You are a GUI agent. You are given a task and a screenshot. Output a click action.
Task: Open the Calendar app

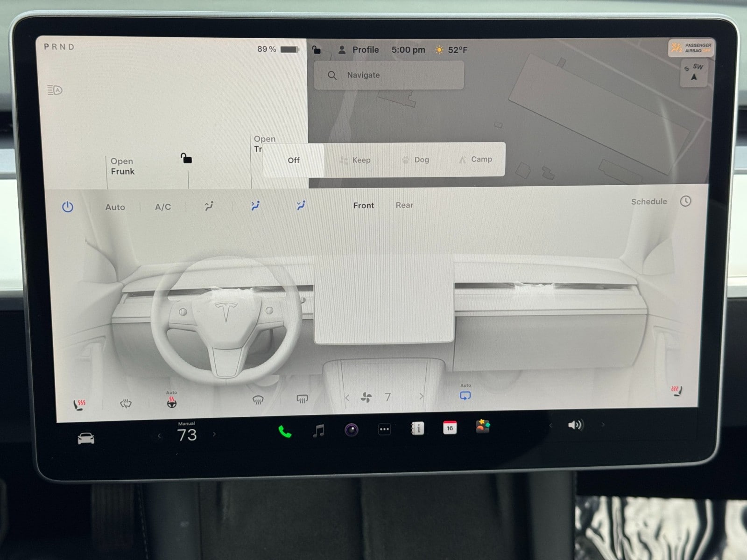click(450, 427)
